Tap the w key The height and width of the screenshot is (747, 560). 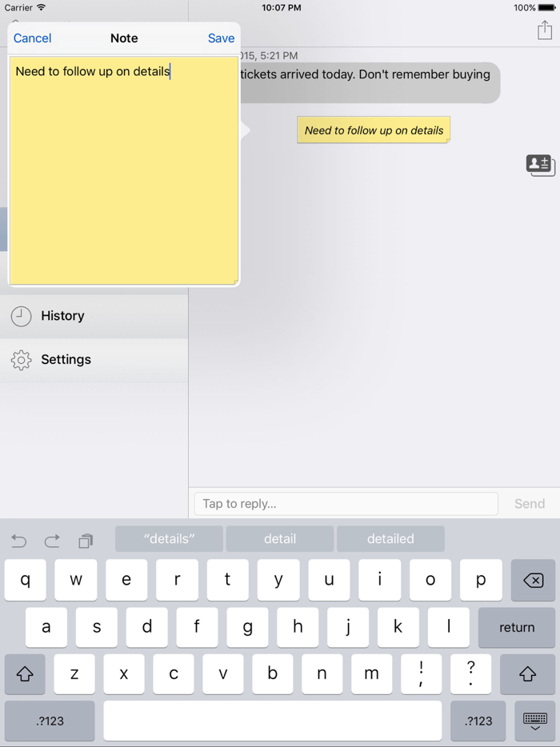pos(76,580)
